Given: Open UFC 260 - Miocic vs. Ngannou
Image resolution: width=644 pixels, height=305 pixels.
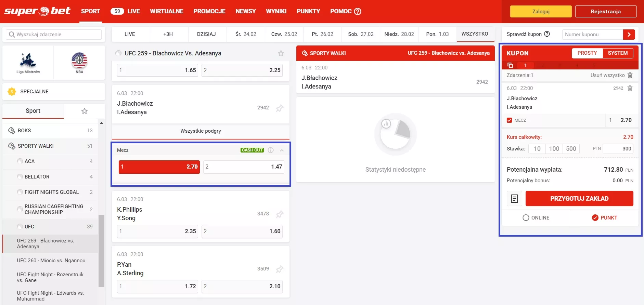Looking at the screenshot, I should pos(50,261).
